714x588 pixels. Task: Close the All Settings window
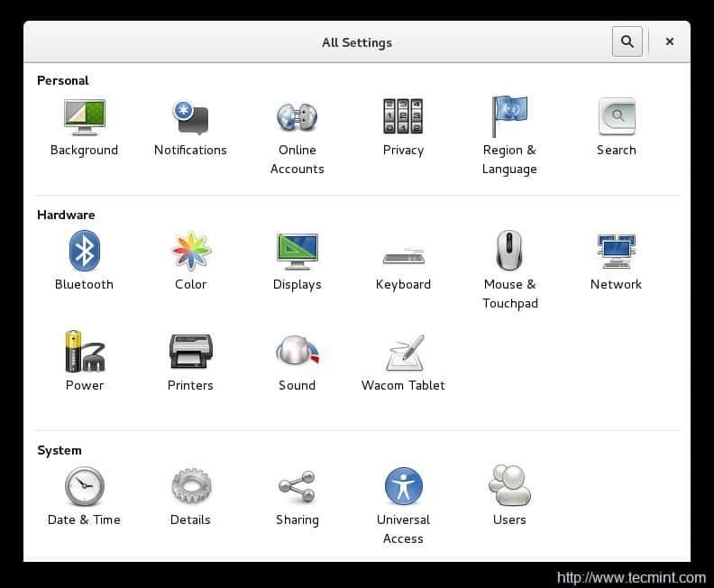pyautogui.click(x=670, y=41)
